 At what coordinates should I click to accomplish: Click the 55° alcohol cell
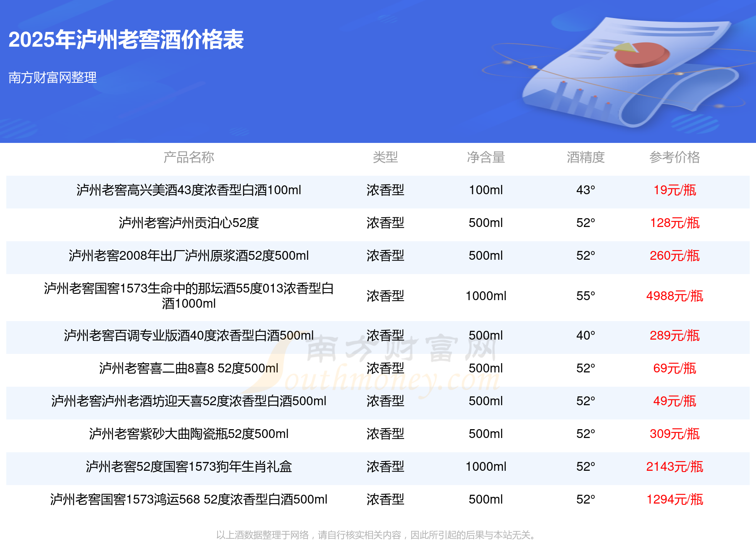tap(585, 296)
